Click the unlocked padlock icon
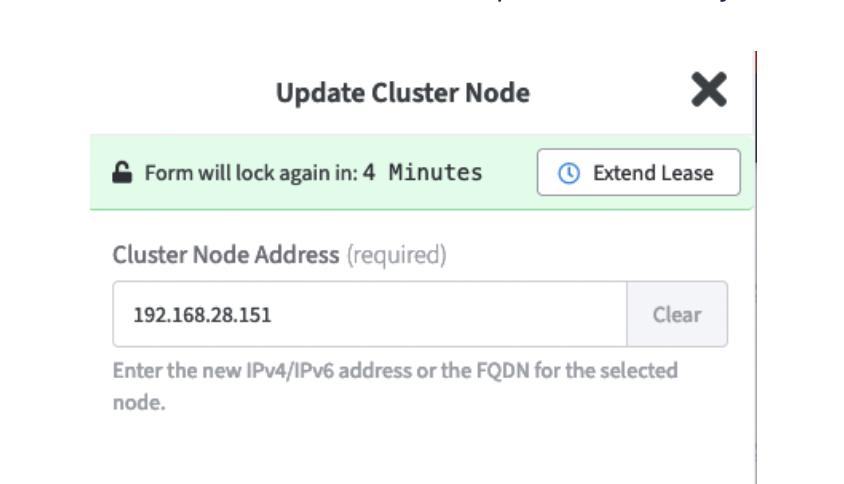 pyautogui.click(x=121, y=173)
